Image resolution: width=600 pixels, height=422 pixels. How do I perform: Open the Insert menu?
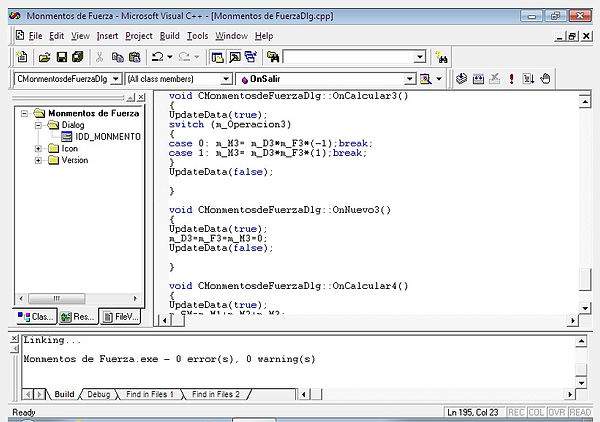coord(108,36)
